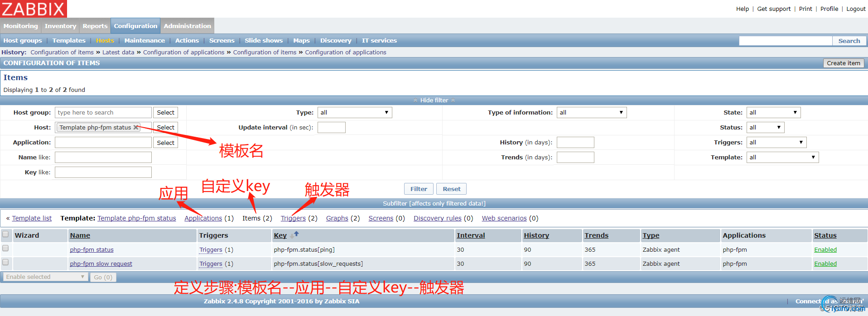Viewport: 868px width, 316px height.
Task: Toggle Enabled status for php-fpm slow request
Action: (x=825, y=263)
